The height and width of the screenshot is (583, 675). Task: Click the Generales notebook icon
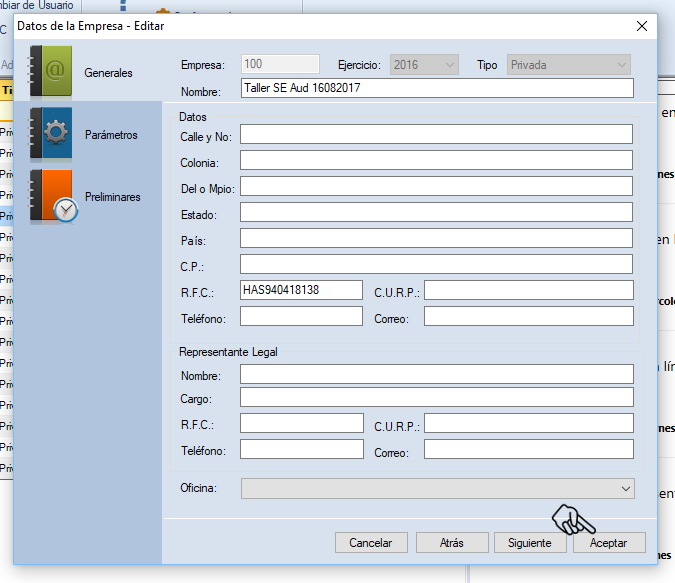50,72
